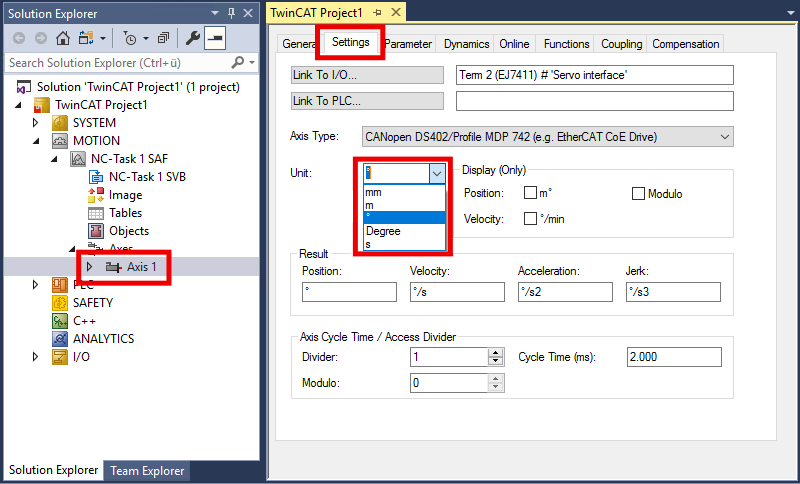
Task: Choose Degree in the Unit dropdown list
Action: [x=383, y=231]
